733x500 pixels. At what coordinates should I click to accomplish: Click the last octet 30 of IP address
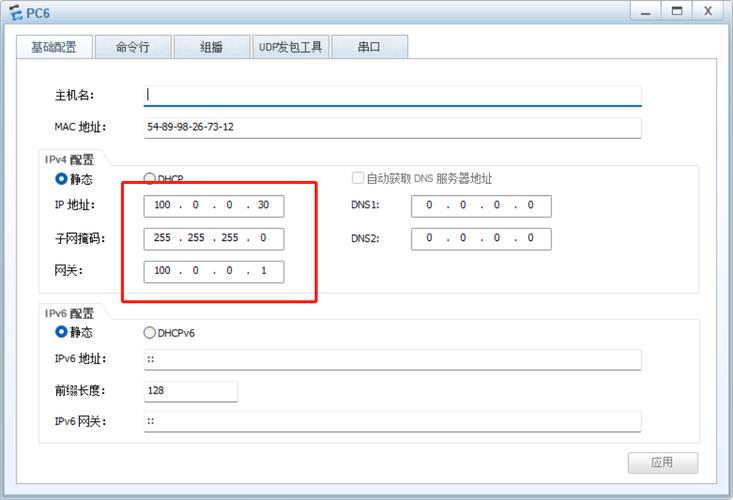pos(263,205)
